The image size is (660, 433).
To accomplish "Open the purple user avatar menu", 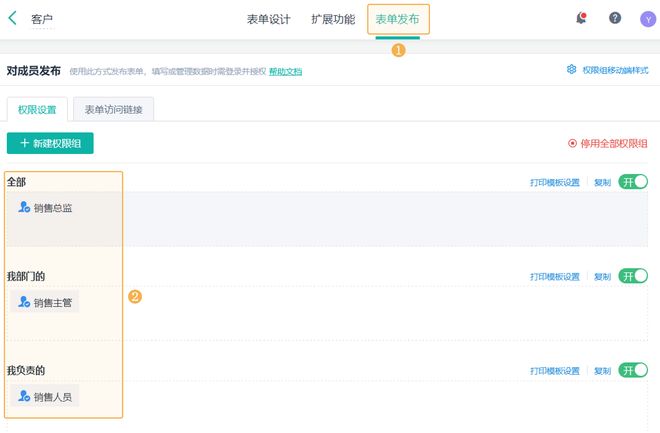I will 648,19.
